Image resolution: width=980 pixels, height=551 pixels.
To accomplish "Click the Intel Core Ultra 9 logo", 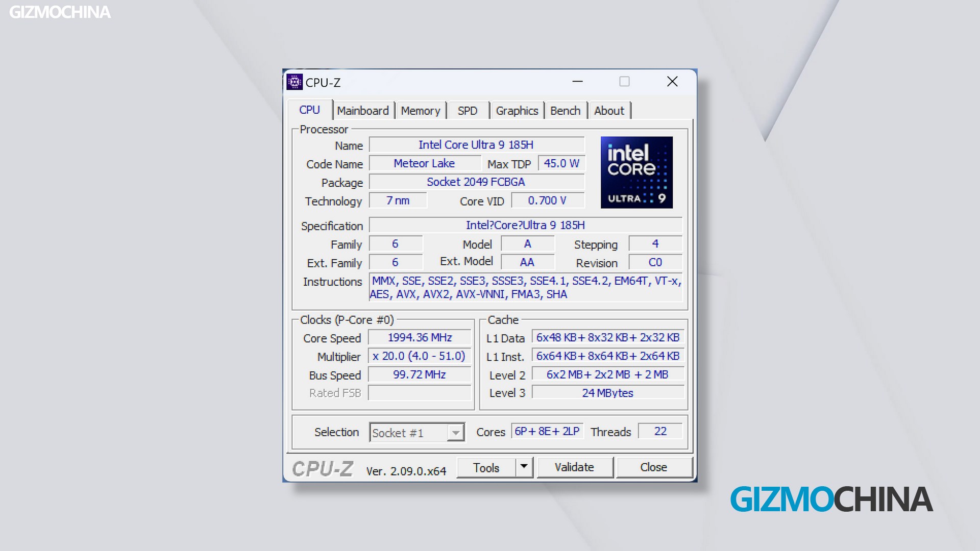I will coord(636,172).
